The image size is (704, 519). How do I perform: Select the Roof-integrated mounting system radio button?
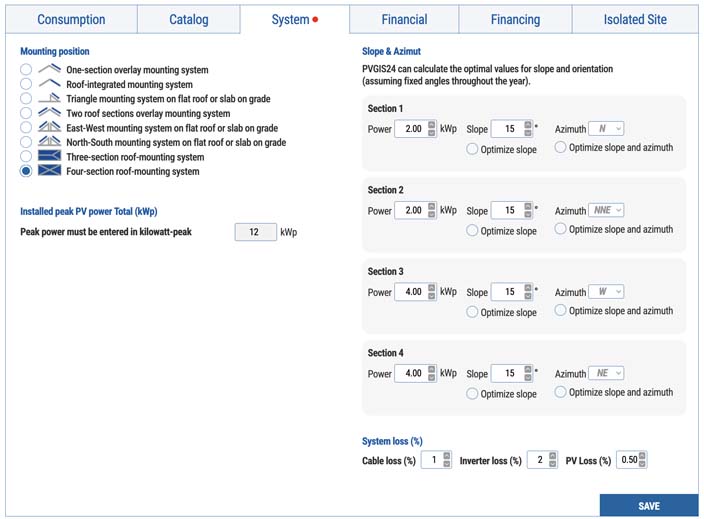click(26, 85)
